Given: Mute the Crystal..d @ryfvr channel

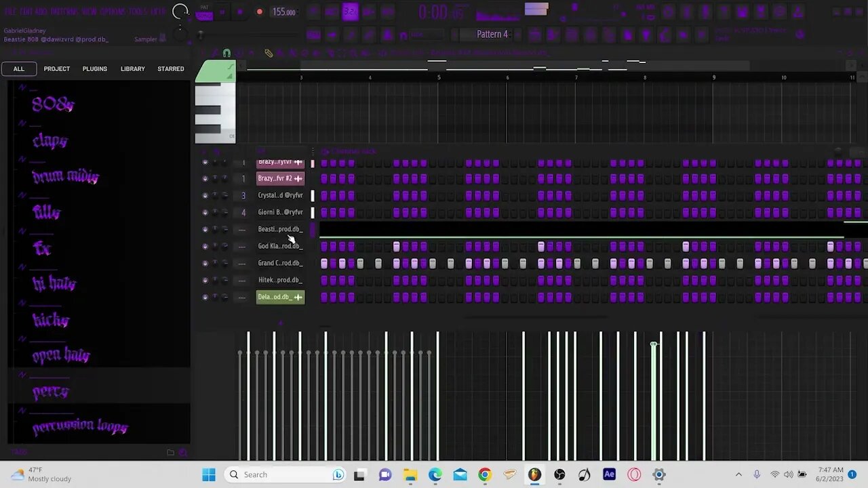Looking at the screenshot, I should click(x=205, y=195).
